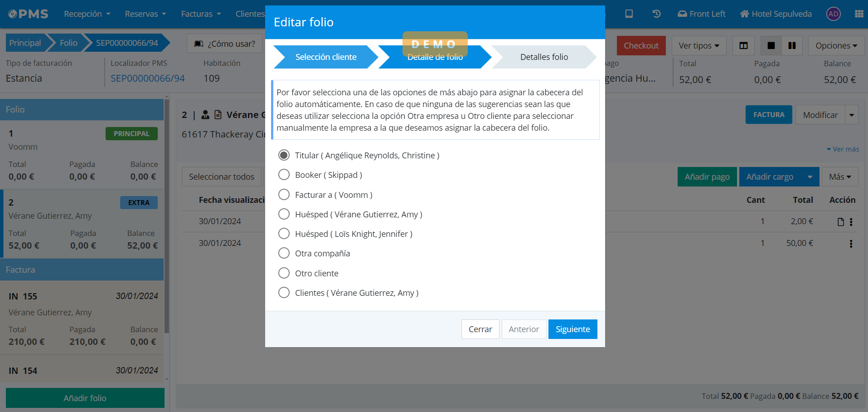Select the double column pause-style view icon

pyautogui.click(x=792, y=45)
